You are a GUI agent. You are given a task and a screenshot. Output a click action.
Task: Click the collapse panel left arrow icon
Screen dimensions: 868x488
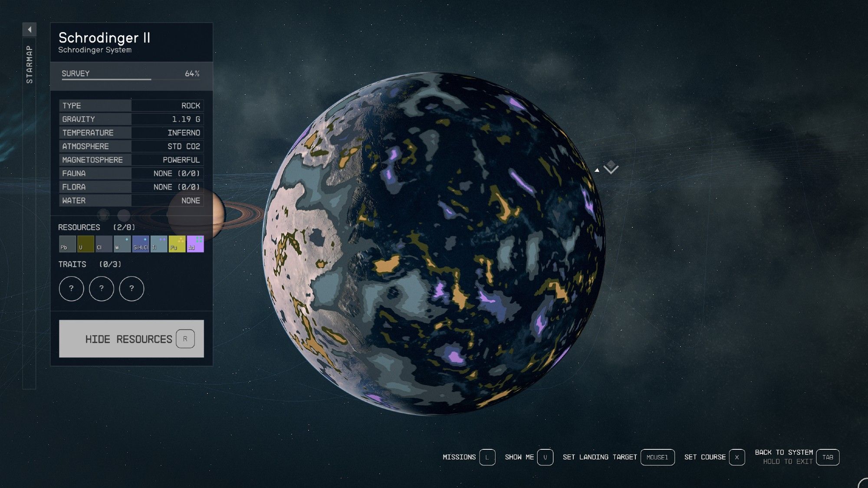point(29,29)
